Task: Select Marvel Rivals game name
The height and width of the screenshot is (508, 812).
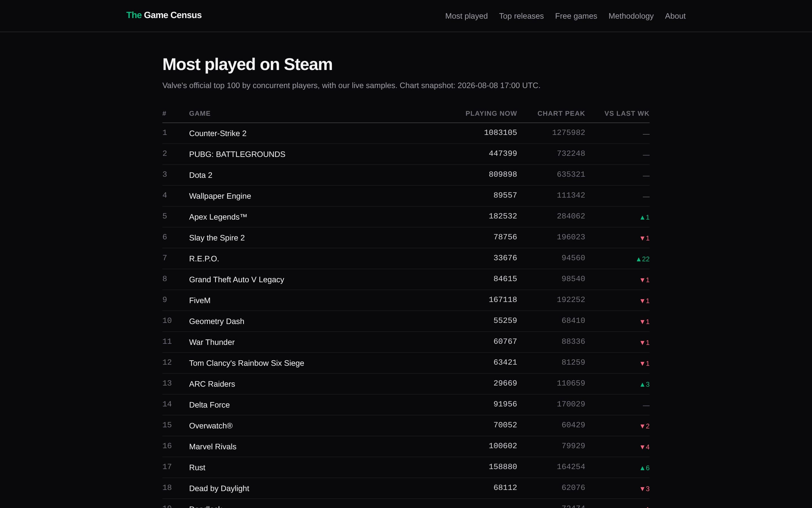Action: pos(213,446)
